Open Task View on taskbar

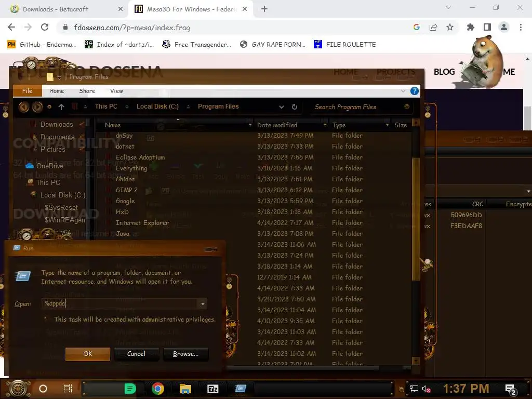(x=68, y=389)
